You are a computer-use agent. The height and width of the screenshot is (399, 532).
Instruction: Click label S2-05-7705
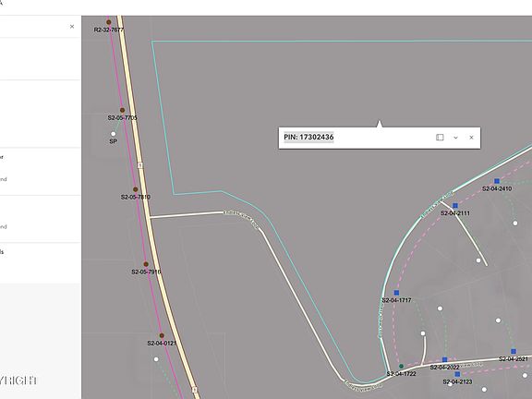click(123, 117)
